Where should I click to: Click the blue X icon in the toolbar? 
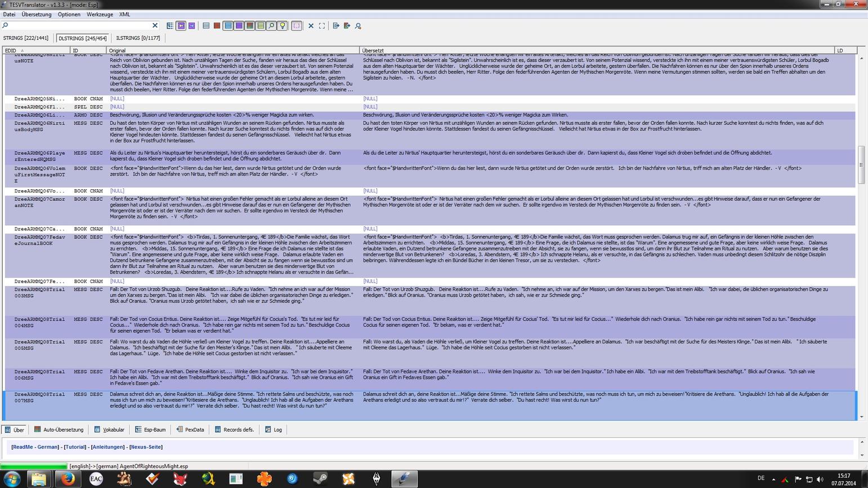tap(311, 26)
